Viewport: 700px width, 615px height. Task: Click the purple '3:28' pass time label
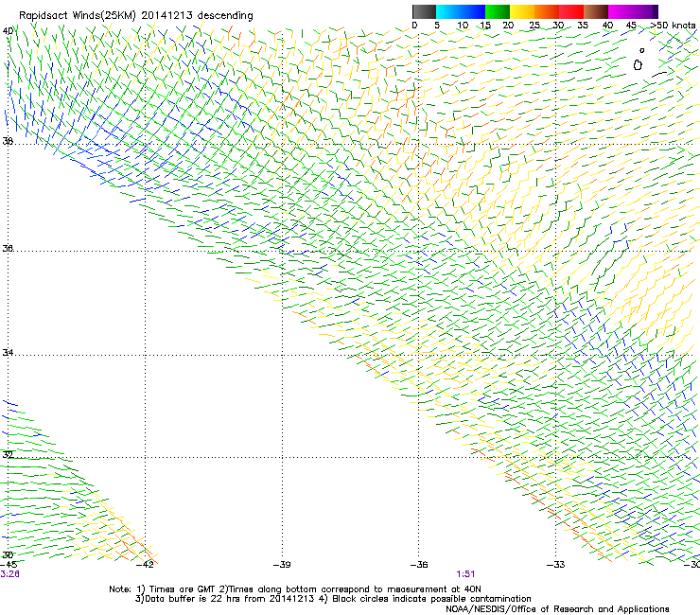(x=9, y=574)
